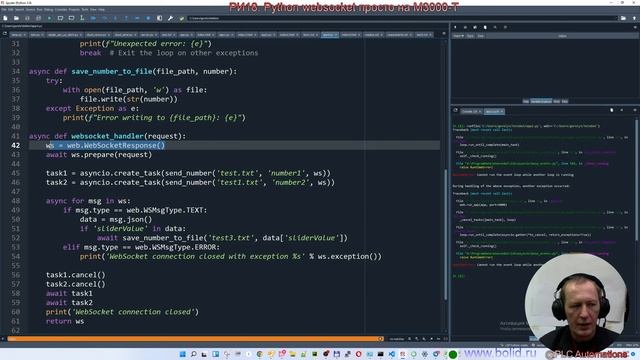
Task: Click the console vertical scrollbar
Action: pos(636,180)
